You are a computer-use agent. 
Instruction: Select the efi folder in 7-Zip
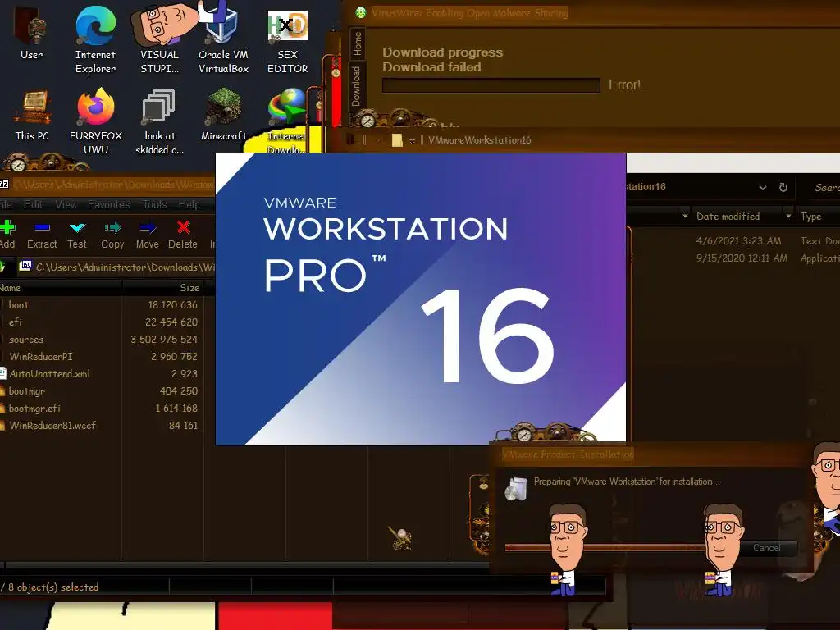[15, 322]
